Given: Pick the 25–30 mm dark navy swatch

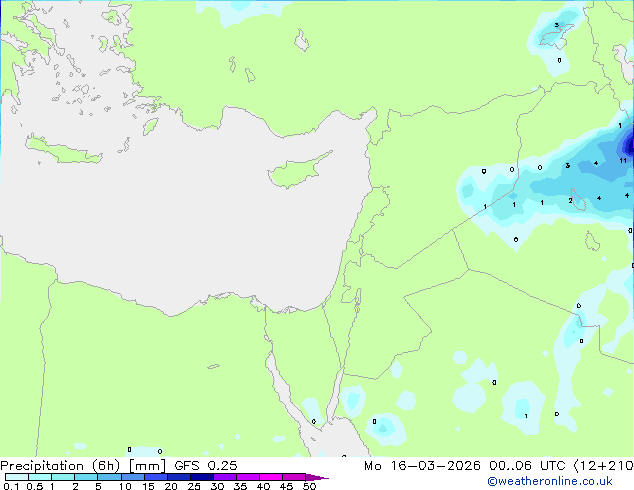Looking at the screenshot, I should tap(202, 477).
